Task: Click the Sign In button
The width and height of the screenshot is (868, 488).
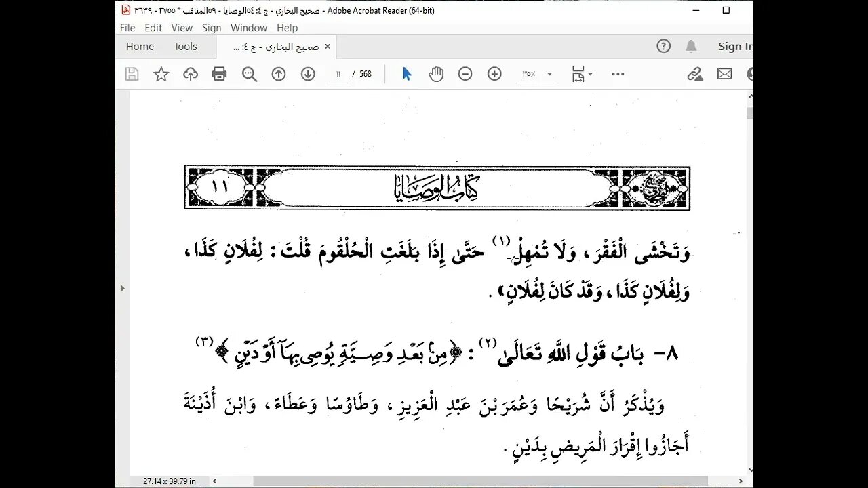Action: 735,46
